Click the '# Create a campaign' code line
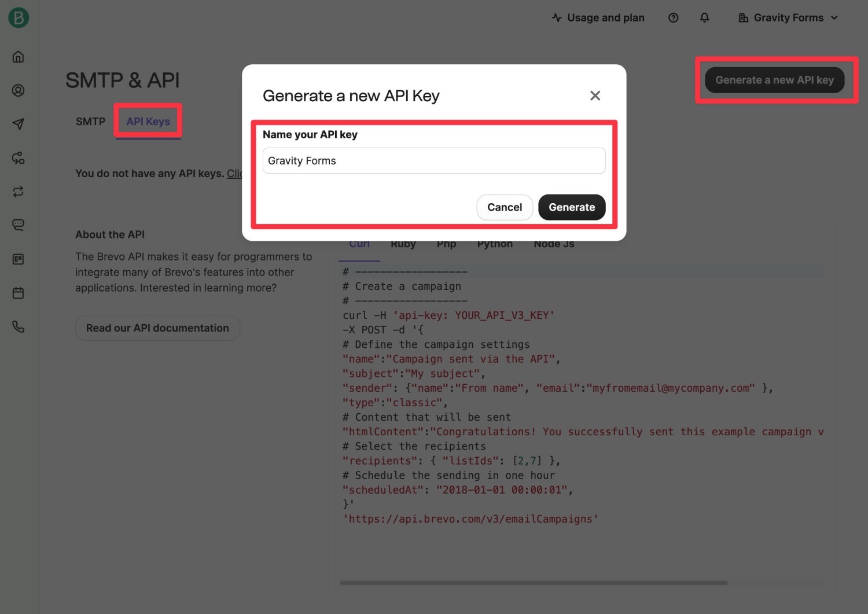This screenshot has width=868, height=614. pos(402,286)
